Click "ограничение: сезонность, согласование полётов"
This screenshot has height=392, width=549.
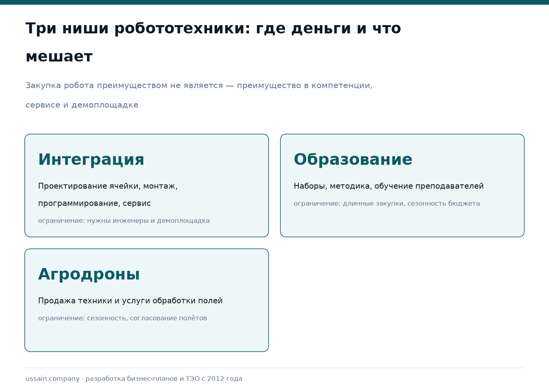point(122,318)
